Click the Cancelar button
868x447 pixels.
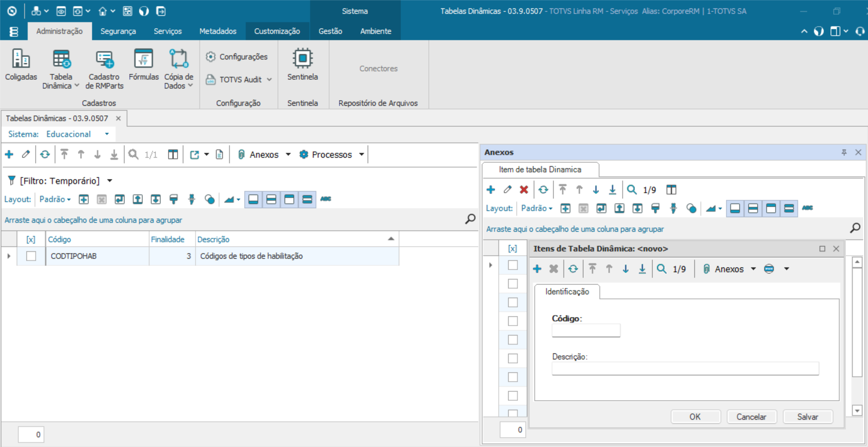[751, 417]
